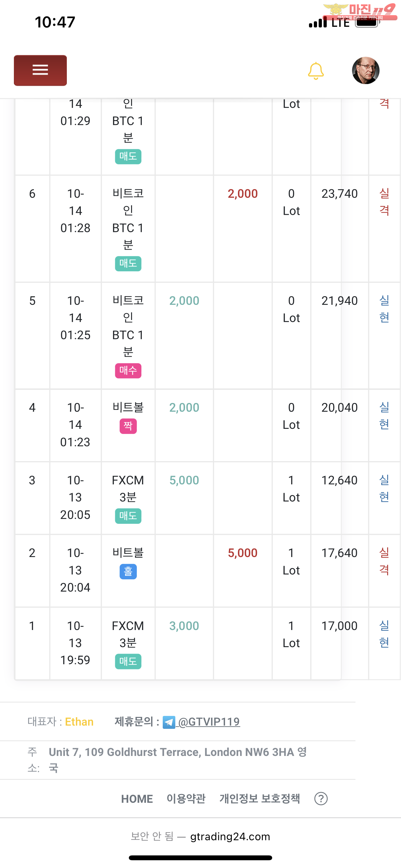Click the 짝 badge in row 4
The image size is (401, 868).
(128, 426)
